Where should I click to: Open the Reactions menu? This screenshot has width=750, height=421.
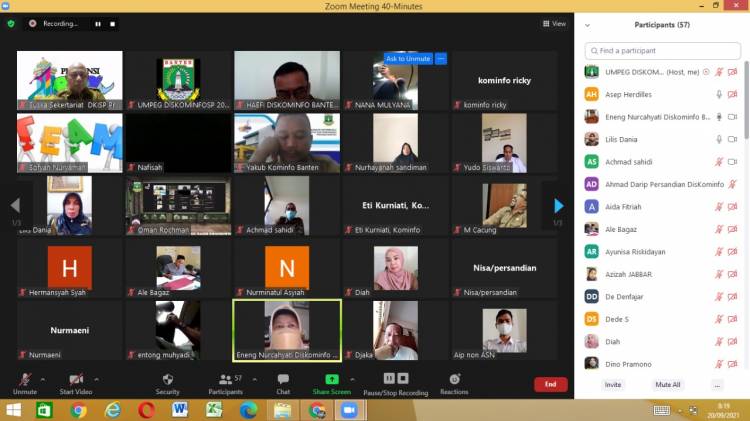point(454,383)
